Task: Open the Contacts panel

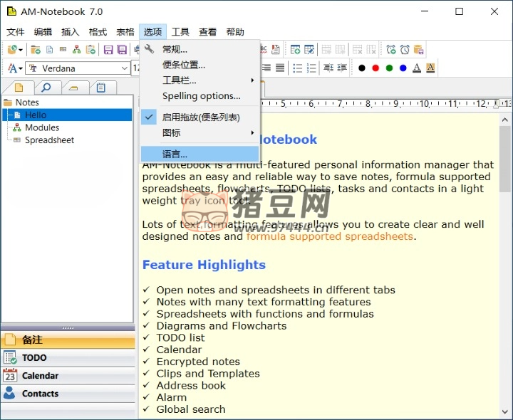Action: coord(68,394)
